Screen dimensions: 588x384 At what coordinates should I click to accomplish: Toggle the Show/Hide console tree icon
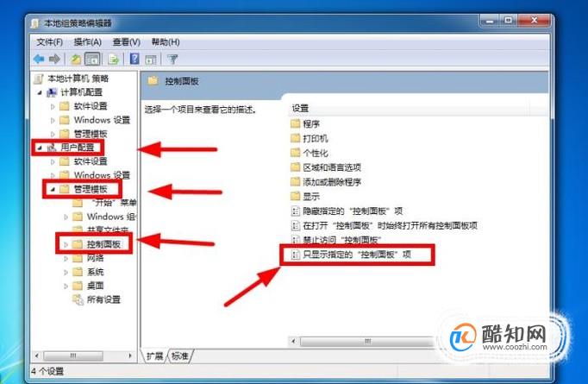point(92,59)
